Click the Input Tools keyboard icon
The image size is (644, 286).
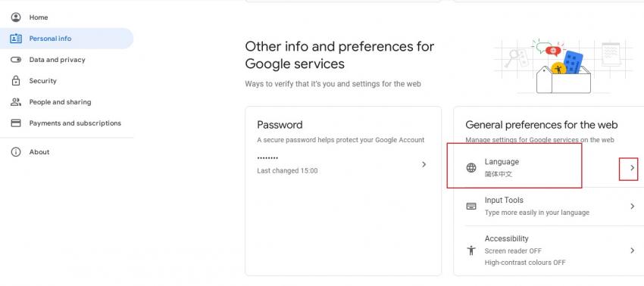click(471, 206)
